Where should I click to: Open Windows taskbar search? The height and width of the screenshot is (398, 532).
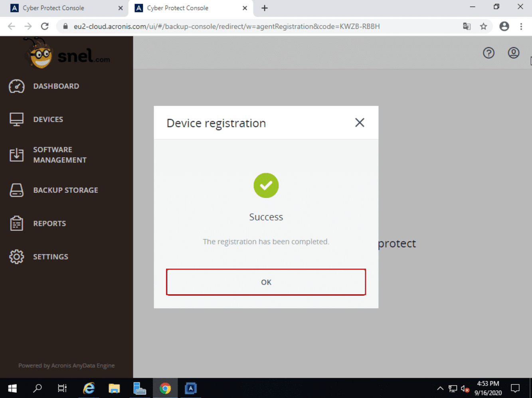point(38,388)
